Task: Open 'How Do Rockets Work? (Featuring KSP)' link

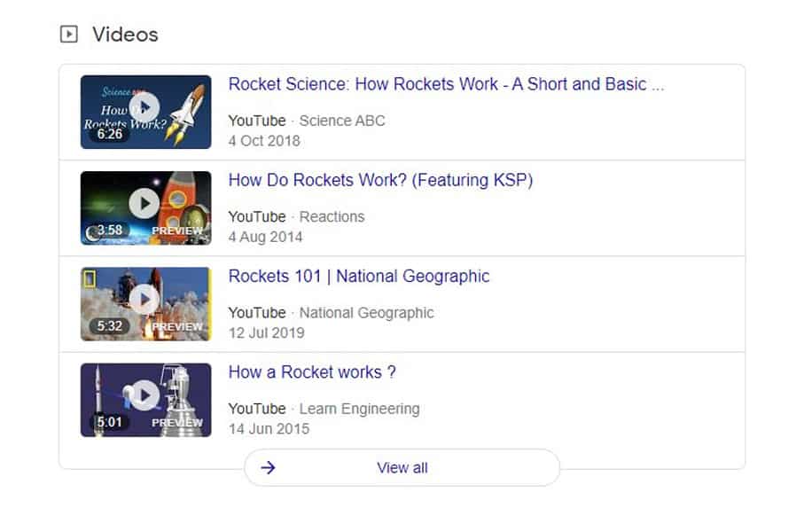Action: (x=380, y=180)
